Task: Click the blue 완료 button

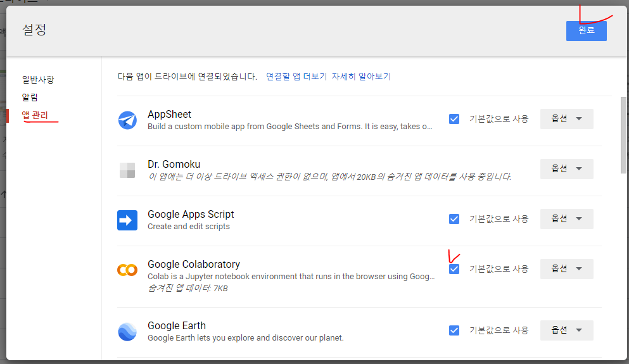Action: coord(586,30)
